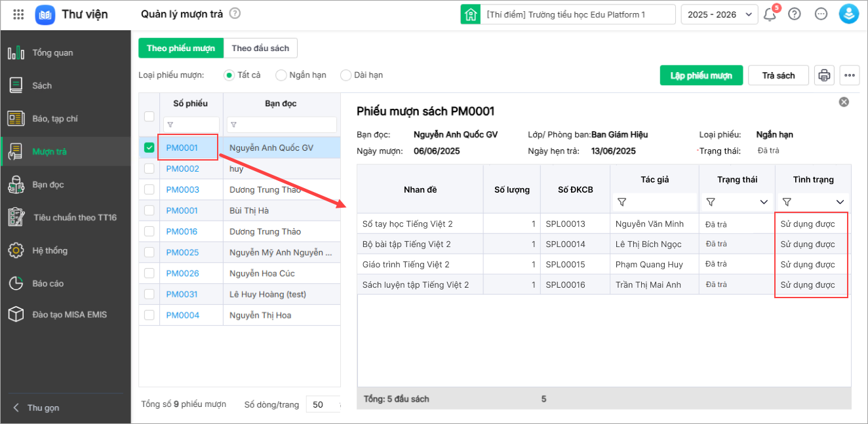
Task: Open the help question mark in header
Action: click(795, 14)
